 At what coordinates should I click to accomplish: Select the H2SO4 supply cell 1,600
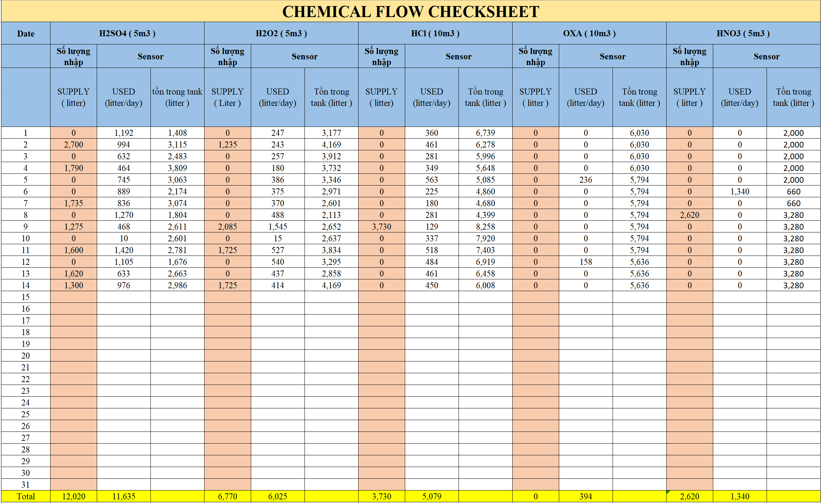[x=74, y=250]
